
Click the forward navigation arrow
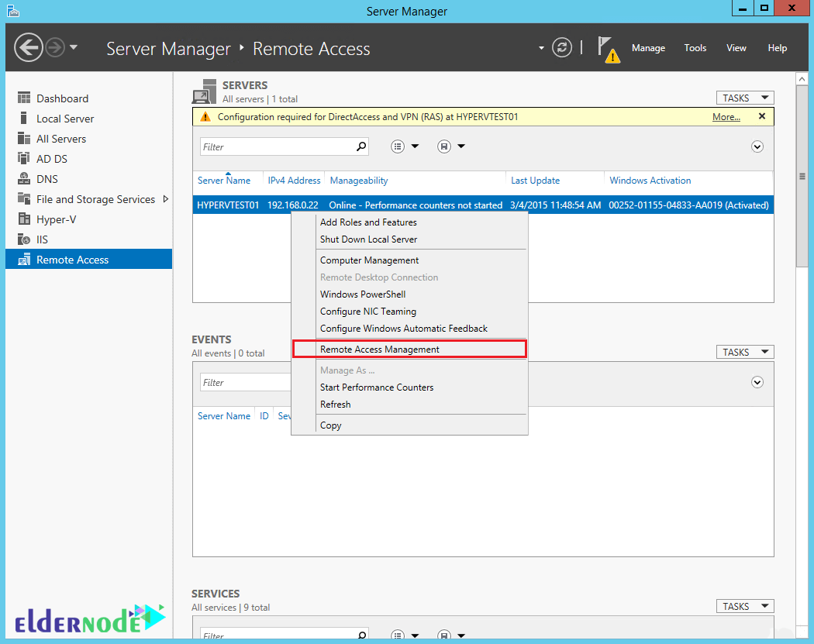(55, 48)
